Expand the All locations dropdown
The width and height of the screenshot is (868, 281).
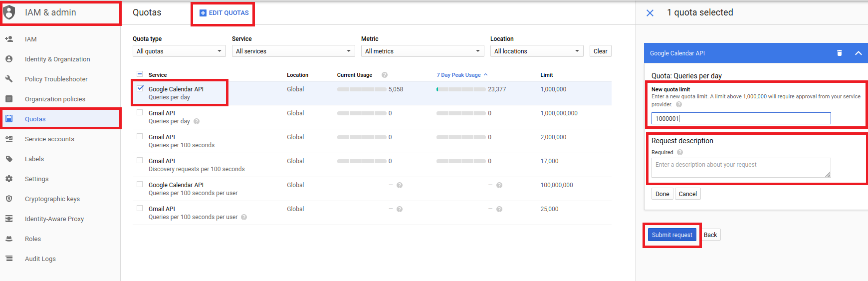[536, 51]
